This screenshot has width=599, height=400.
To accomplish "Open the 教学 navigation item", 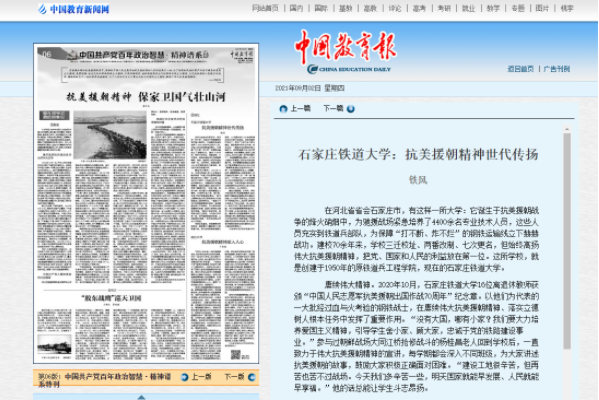I will (x=493, y=8).
